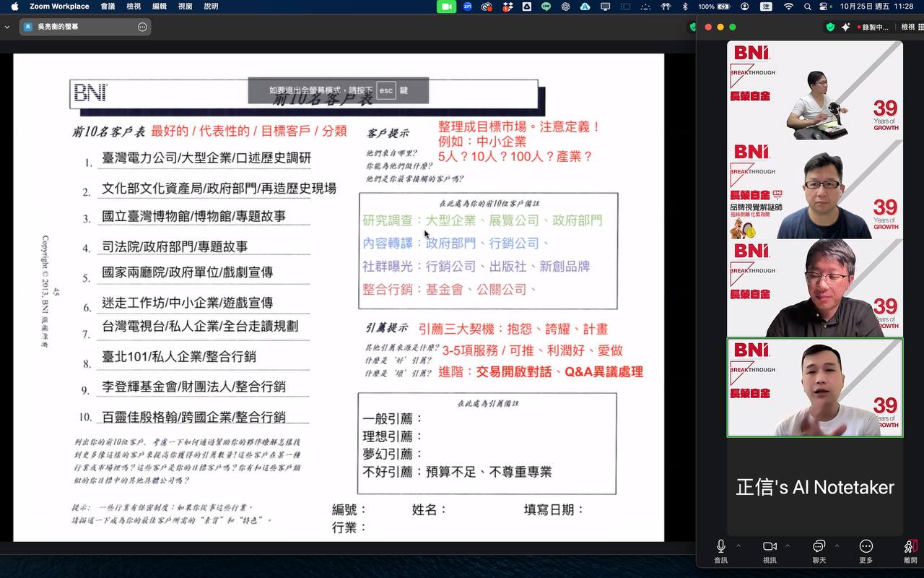Screen dimensions: 924x578
Task: Open Google Drive menu bar icon
Action: pos(527,6)
